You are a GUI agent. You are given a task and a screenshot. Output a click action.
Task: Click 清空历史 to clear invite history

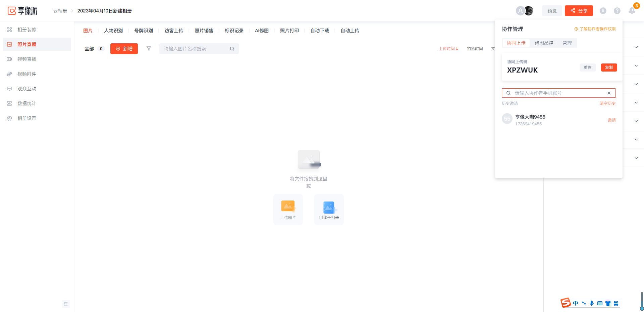pos(607,103)
